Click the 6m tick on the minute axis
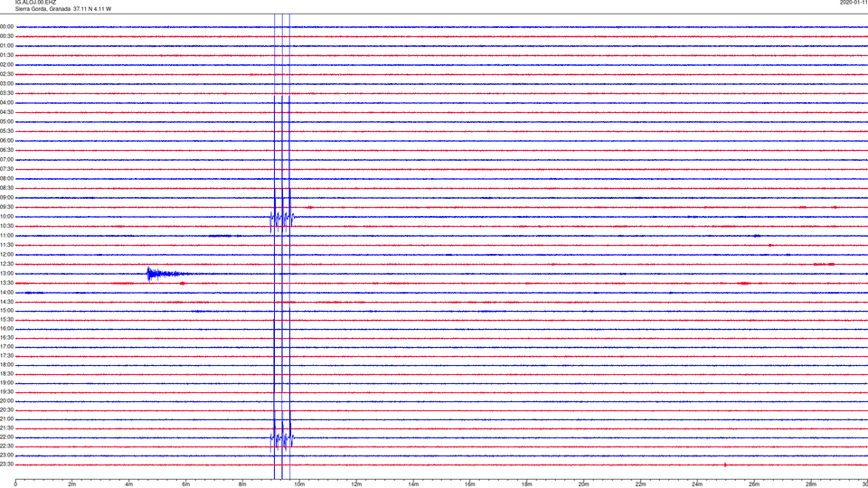This screenshot has width=868, height=488. (x=186, y=484)
